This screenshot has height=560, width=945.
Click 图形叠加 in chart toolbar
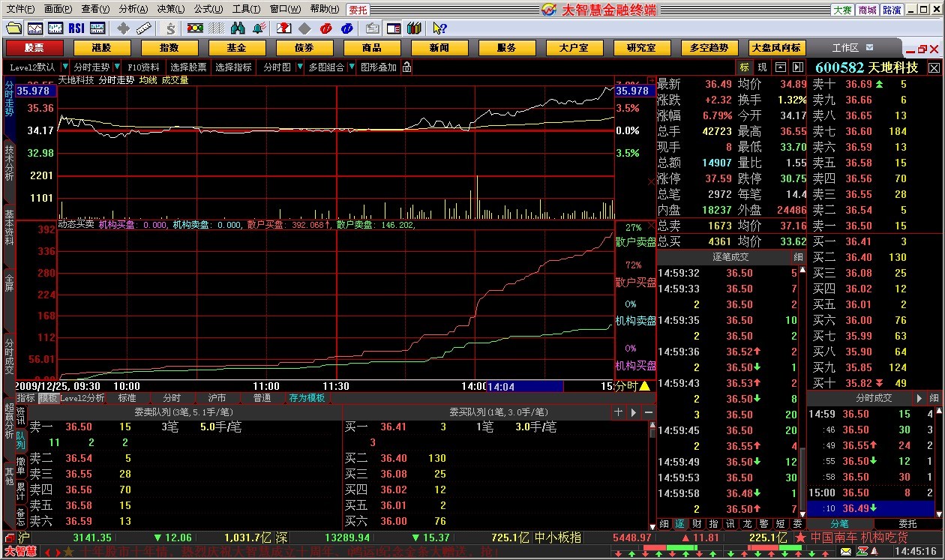click(x=379, y=67)
